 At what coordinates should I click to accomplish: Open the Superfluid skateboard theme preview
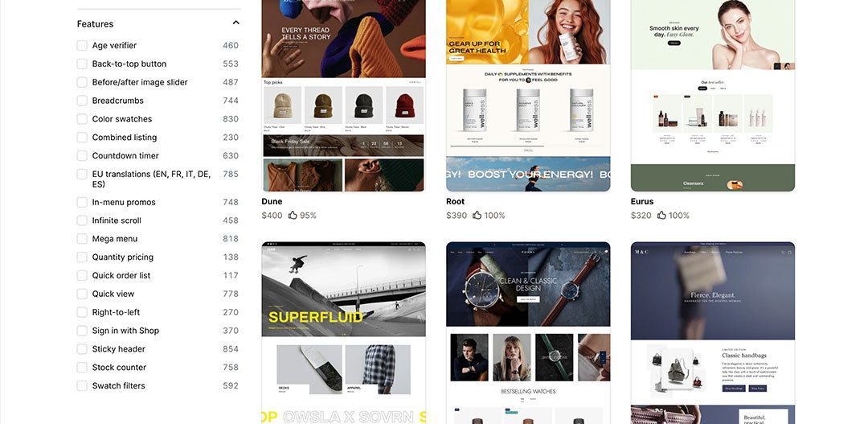344,332
